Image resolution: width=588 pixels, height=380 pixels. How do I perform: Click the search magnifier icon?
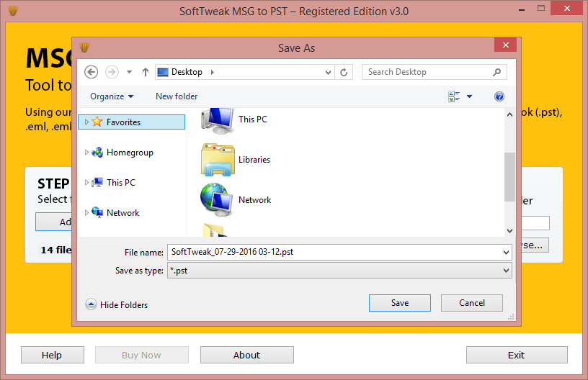(497, 72)
